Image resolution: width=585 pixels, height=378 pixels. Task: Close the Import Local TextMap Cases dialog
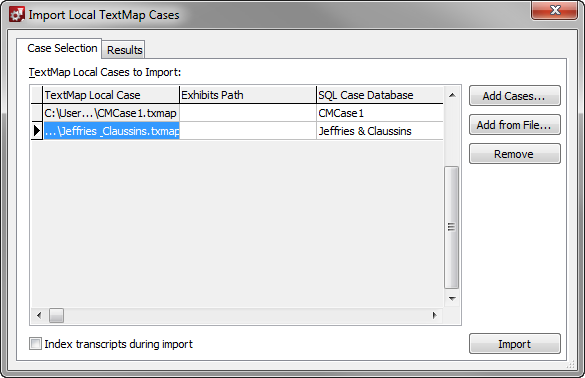(555, 10)
